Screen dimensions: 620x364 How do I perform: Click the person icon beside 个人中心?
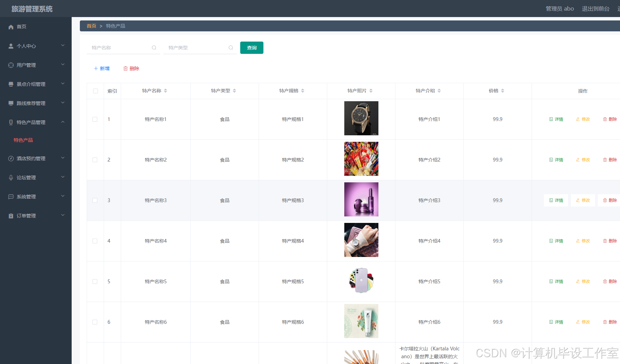click(x=11, y=46)
